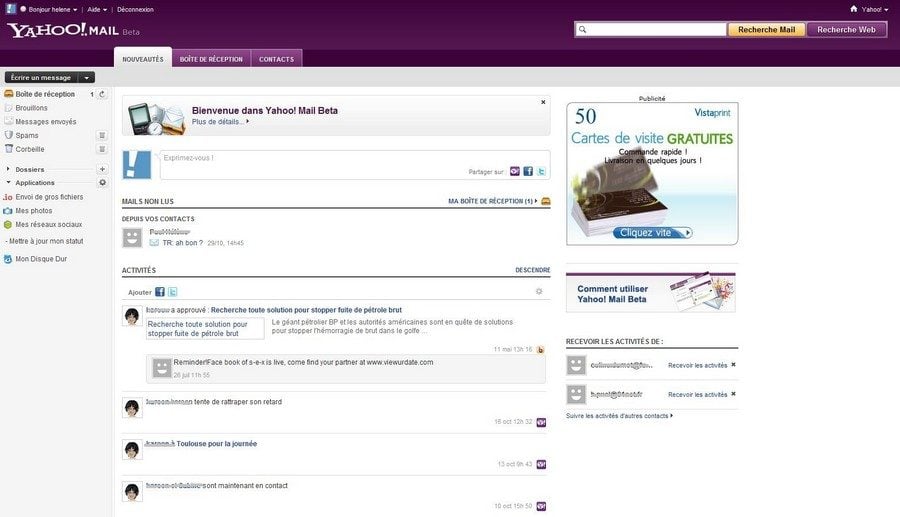Click the add folder plus icon beside Dossiers
Image resolution: width=900 pixels, height=517 pixels.
click(102, 169)
